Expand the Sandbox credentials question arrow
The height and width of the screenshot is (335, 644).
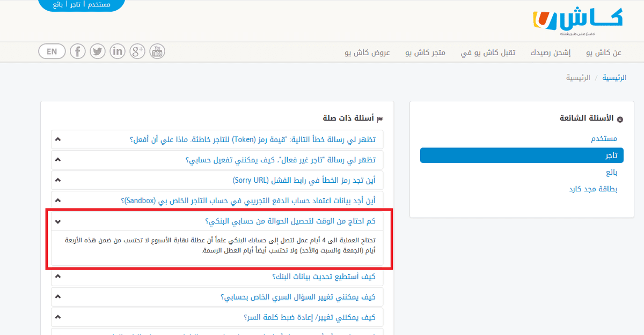58,200
